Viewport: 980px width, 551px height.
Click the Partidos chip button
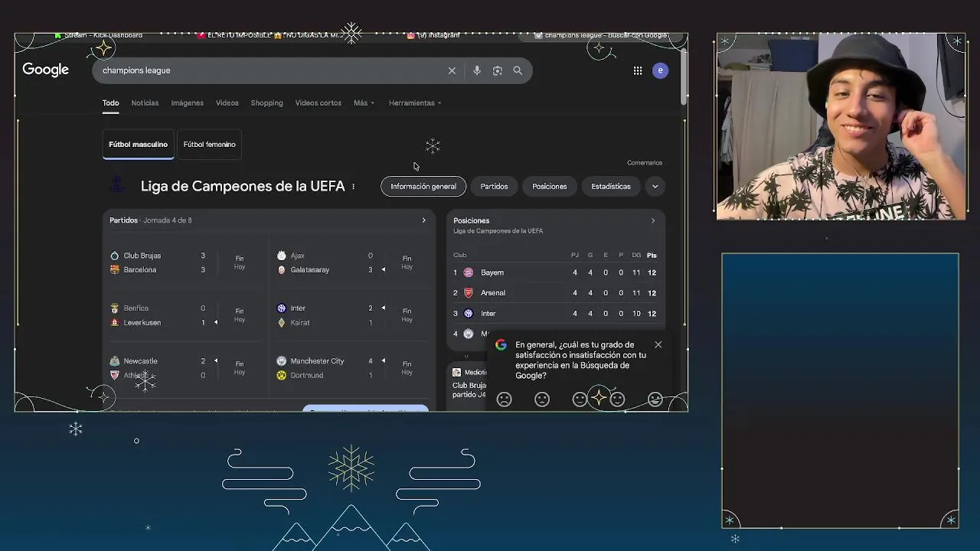[x=494, y=186]
